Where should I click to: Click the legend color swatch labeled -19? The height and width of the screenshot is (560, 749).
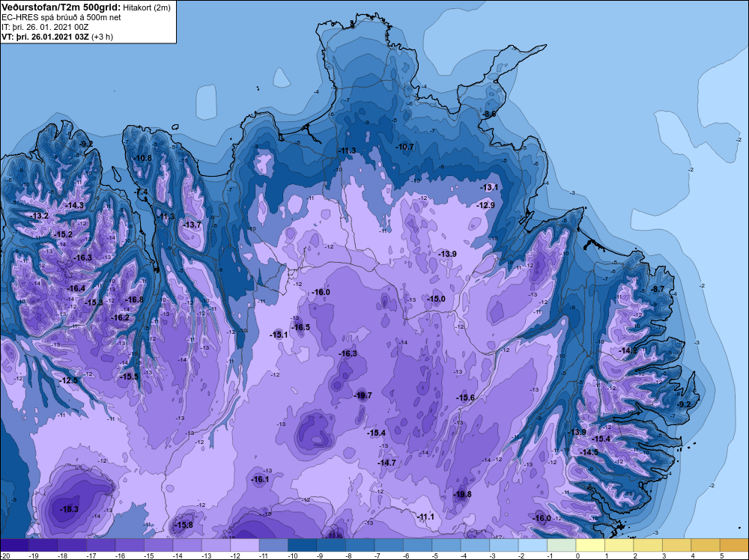click(x=43, y=545)
